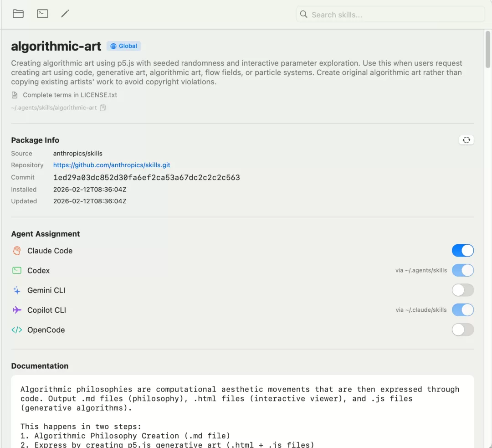This screenshot has height=448, width=492.
Task: Click 'via ~/.claude/skills' label
Action: pyautogui.click(x=421, y=310)
